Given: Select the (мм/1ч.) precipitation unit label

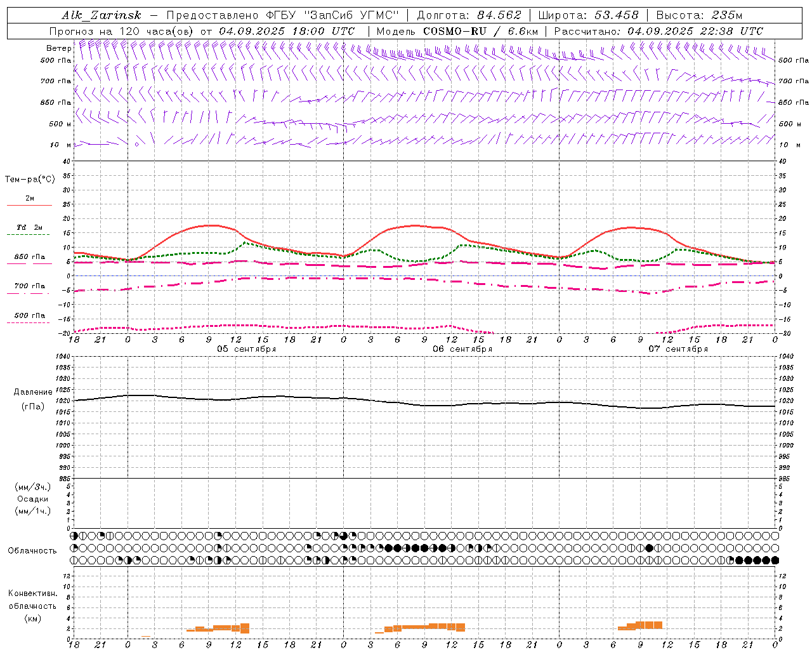Looking at the screenshot, I should click(x=33, y=511).
